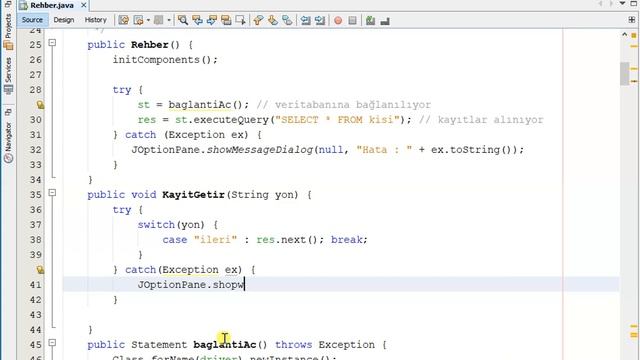Select the Rehber.java editor tab
The image size is (640, 360).
[x=52, y=5]
